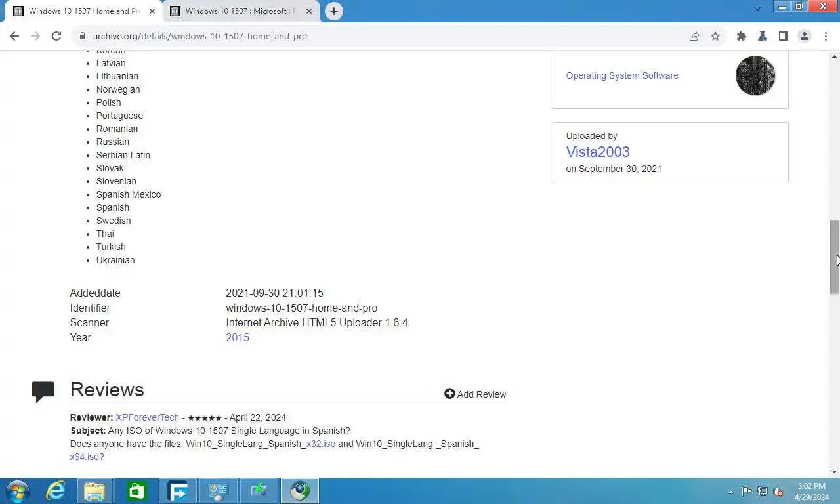The image size is (840, 504).
Task: Select the Slovenian list entry
Action: [x=116, y=181]
